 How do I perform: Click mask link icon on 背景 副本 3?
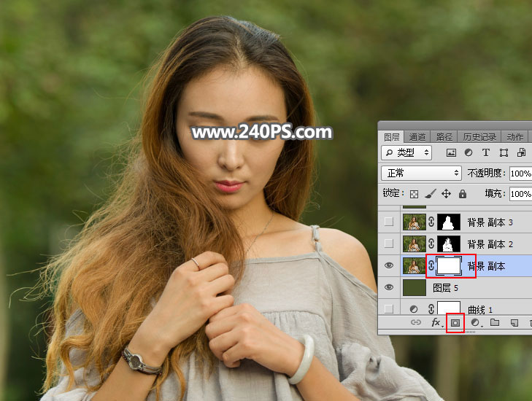[431, 222]
